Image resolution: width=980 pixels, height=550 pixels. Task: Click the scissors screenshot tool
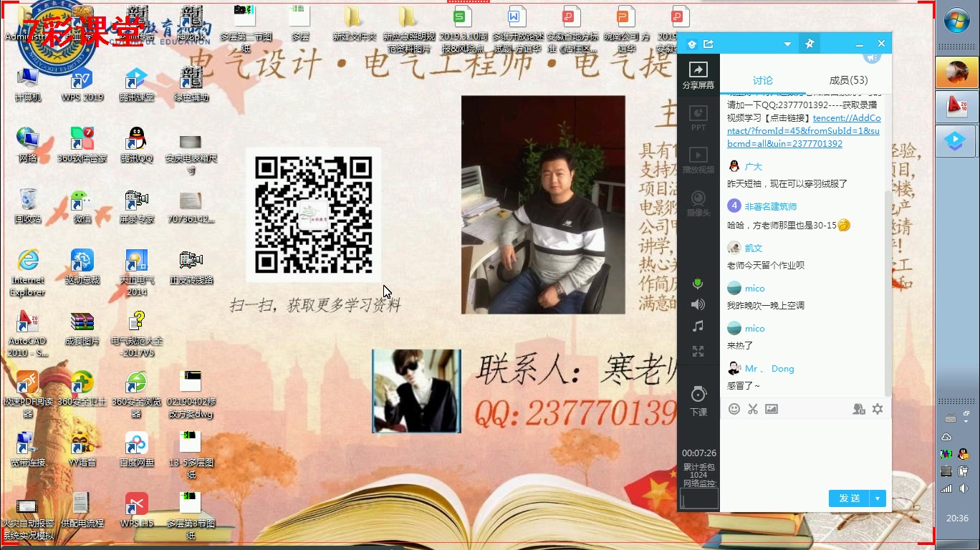pyautogui.click(x=753, y=409)
